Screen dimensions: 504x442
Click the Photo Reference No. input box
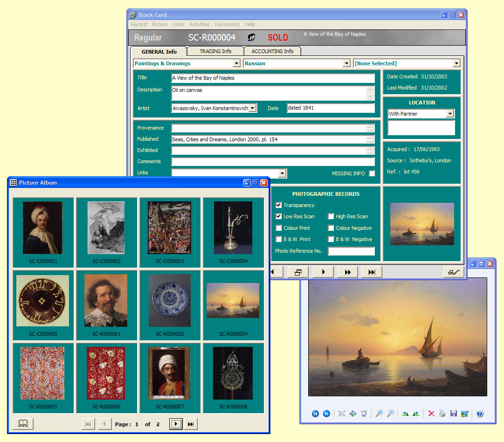[352, 251]
